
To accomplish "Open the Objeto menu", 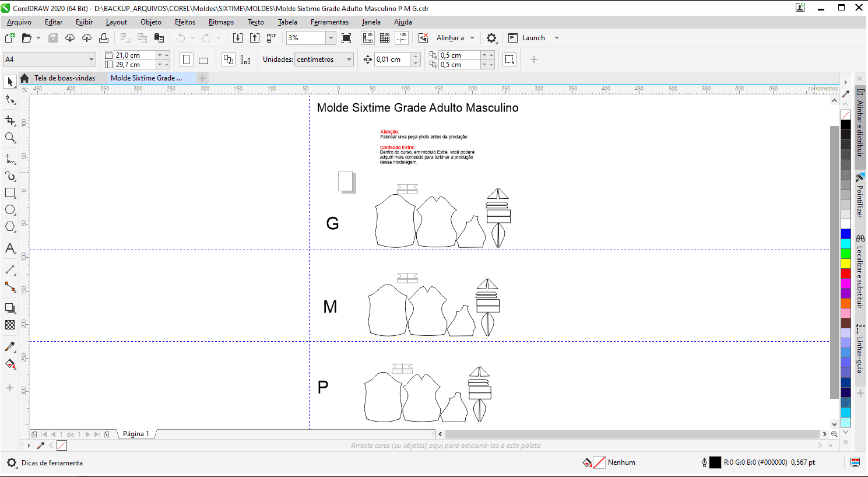I will click(151, 22).
